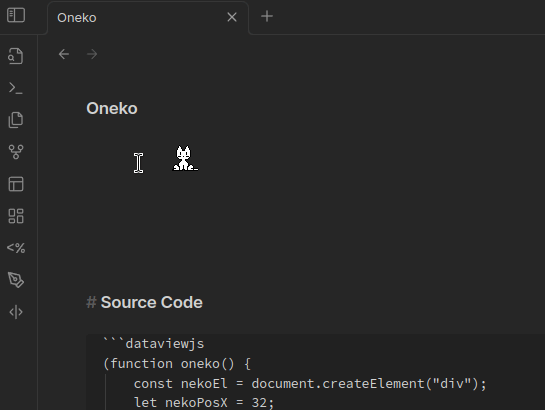
Task: Navigate forward with the right arrow
Action: coord(92,54)
